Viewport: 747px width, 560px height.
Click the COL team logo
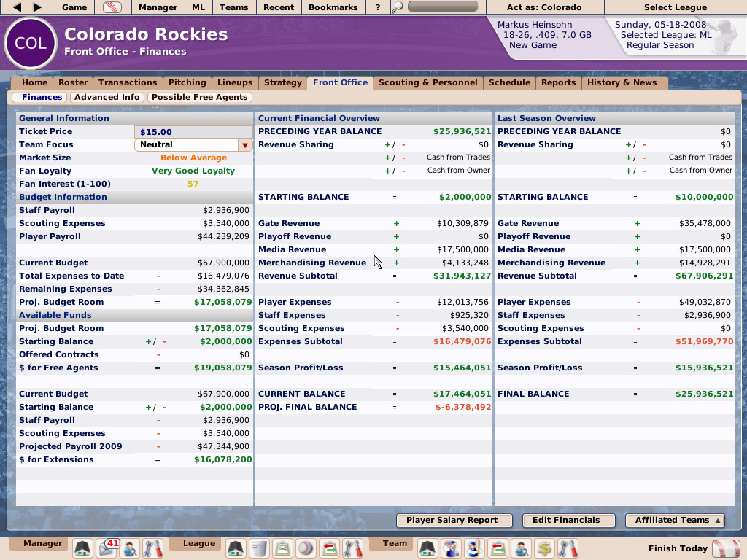click(x=31, y=43)
